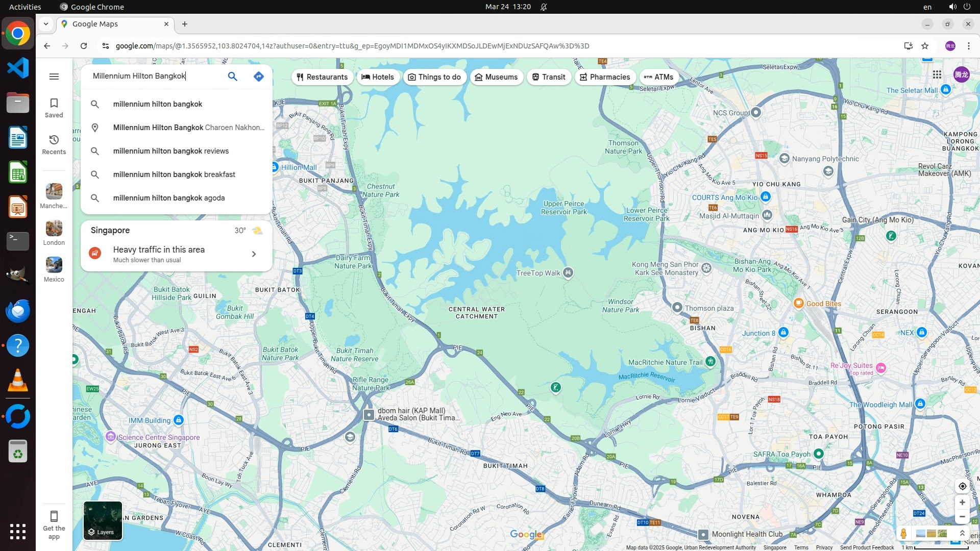Open Chrome tab search dropdown
Image resolution: width=980 pixels, height=551 pixels.
point(45,24)
